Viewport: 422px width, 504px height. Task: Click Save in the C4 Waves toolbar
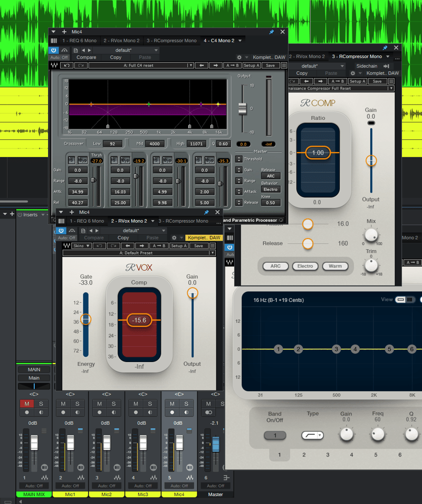coord(271,65)
